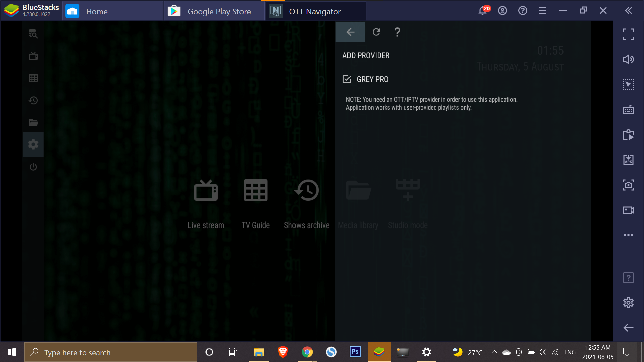Open the TV Guide section
The height and width of the screenshot is (362, 644).
(256, 204)
